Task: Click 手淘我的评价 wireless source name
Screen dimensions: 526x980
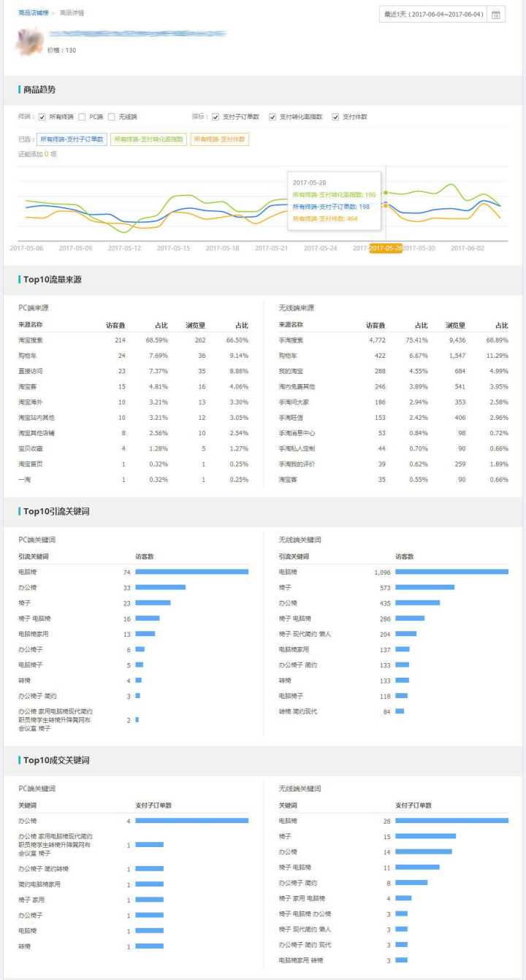Action: point(297,464)
